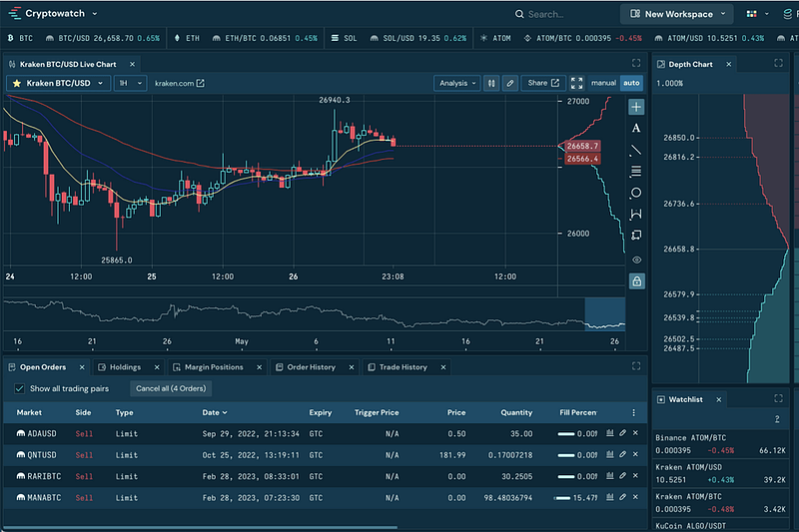Click the highlighted range in the chart overview navigator
This screenshot has height=532, width=799.
[604, 313]
